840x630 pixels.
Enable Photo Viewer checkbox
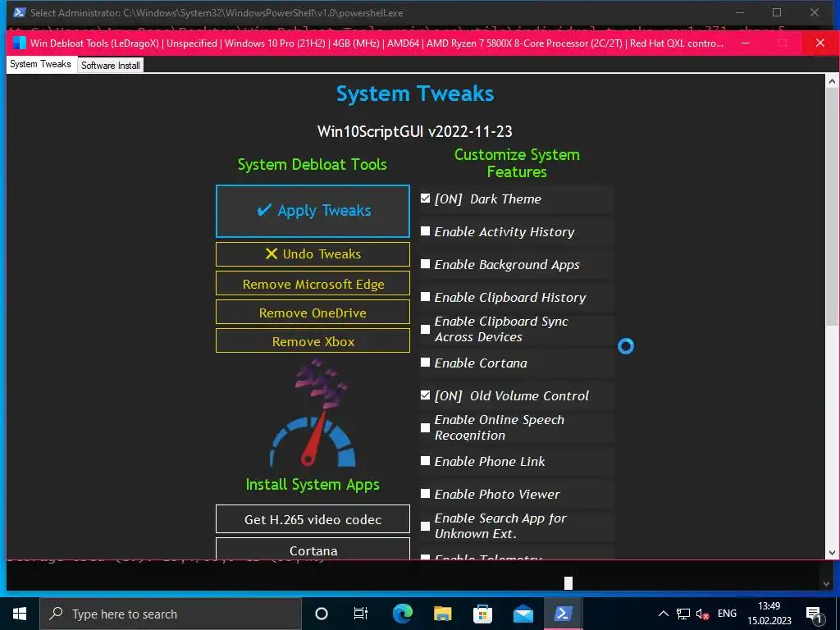(x=426, y=493)
